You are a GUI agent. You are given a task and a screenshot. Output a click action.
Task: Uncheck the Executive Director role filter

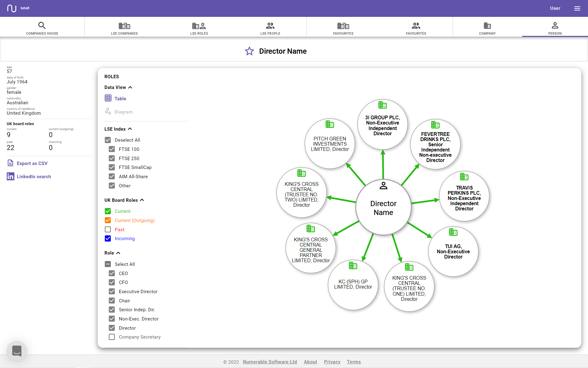(x=112, y=291)
